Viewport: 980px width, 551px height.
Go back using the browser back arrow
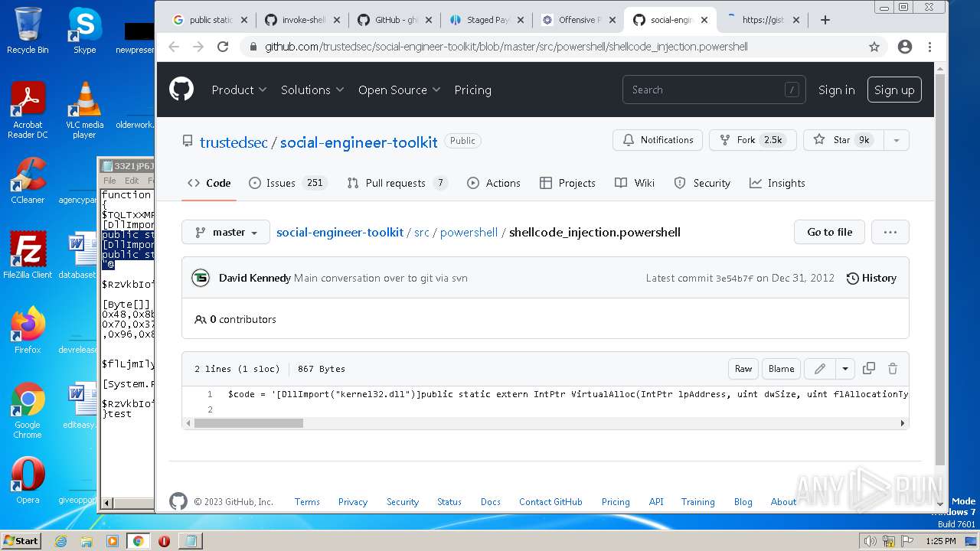click(174, 47)
